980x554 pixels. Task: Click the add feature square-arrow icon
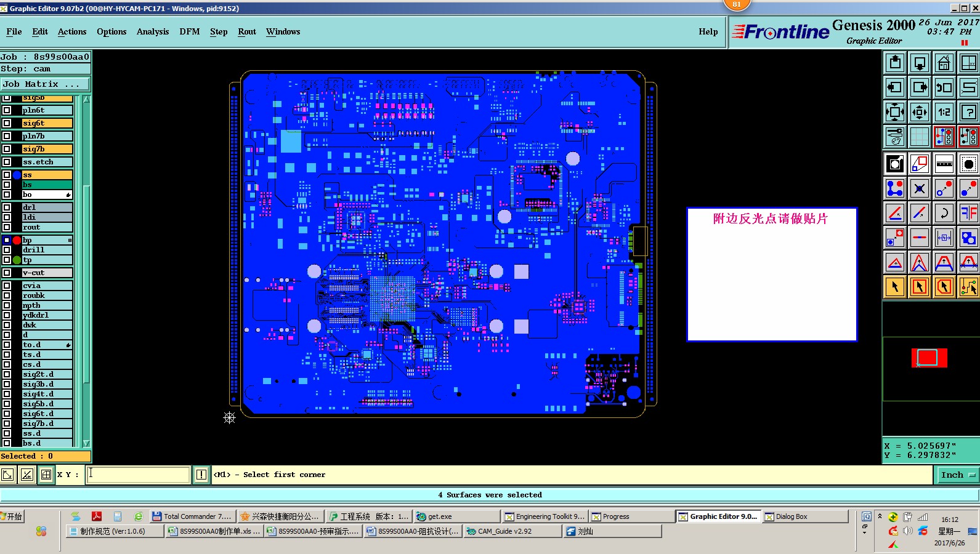pyautogui.click(x=895, y=164)
